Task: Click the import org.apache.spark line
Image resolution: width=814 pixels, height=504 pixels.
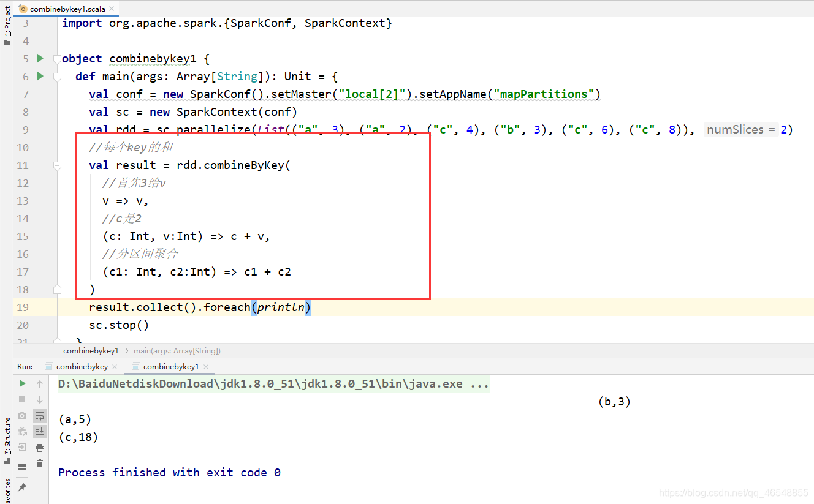Action: coord(227,23)
